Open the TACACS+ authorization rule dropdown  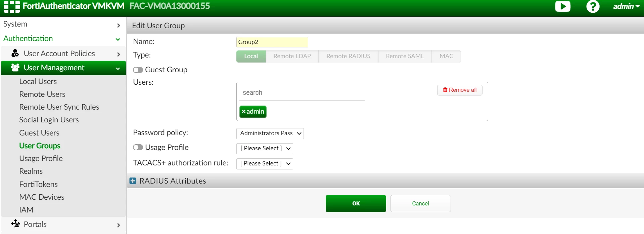click(x=265, y=164)
